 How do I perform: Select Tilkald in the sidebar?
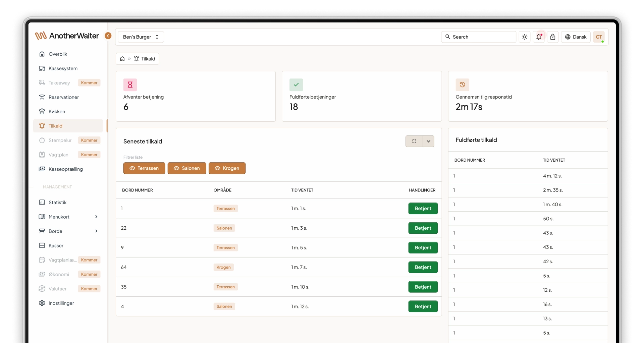[68, 126]
